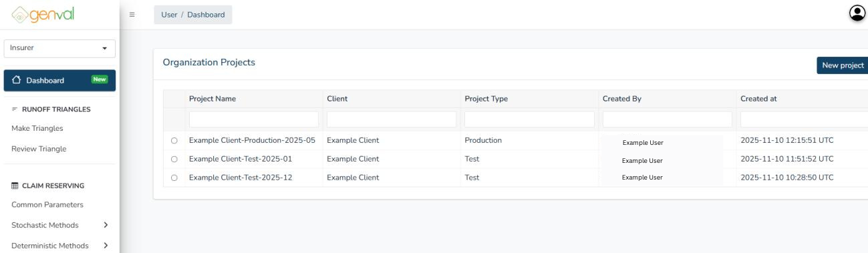Open the Dashboard menu item
Image resolution: width=868 pixels, height=253 pixels.
click(59, 80)
